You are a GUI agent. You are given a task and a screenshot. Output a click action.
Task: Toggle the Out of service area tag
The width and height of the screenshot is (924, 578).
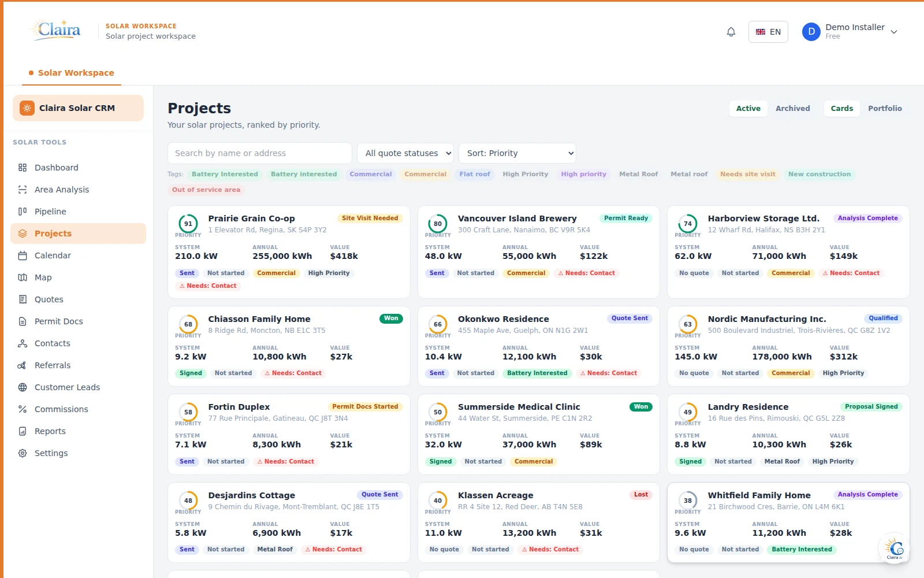pyautogui.click(x=206, y=190)
